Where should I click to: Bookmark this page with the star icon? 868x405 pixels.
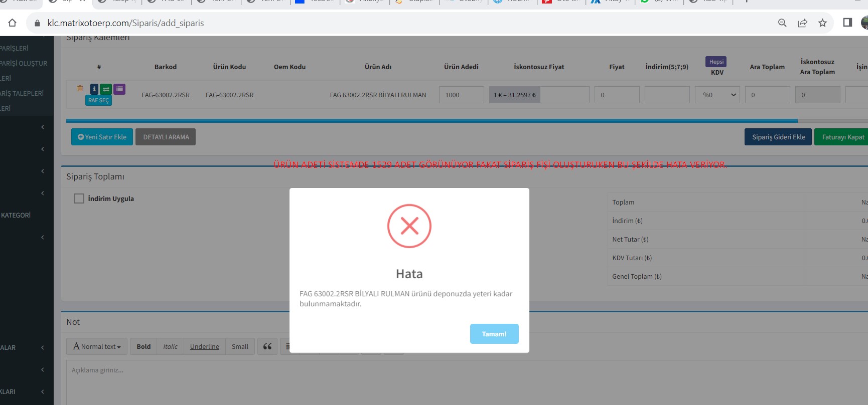click(x=822, y=23)
